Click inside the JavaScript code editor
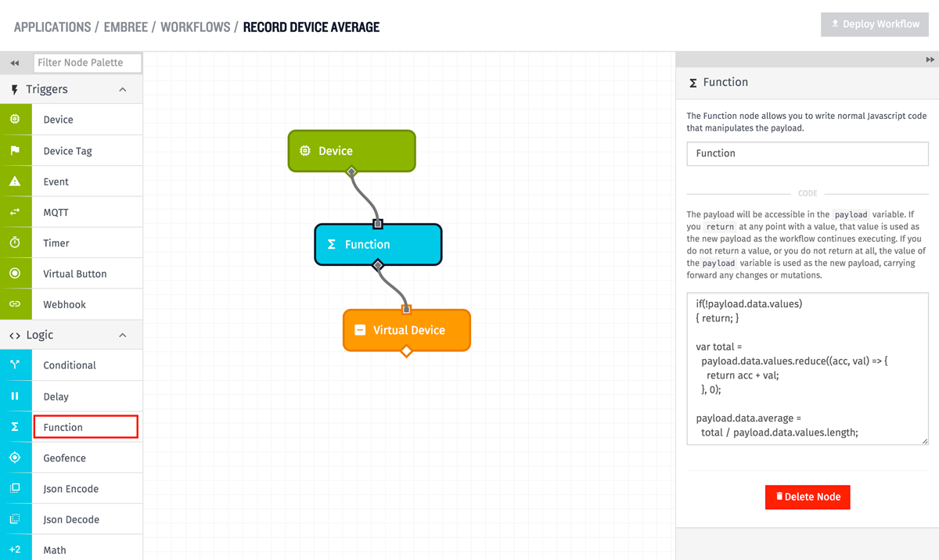 click(808, 369)
